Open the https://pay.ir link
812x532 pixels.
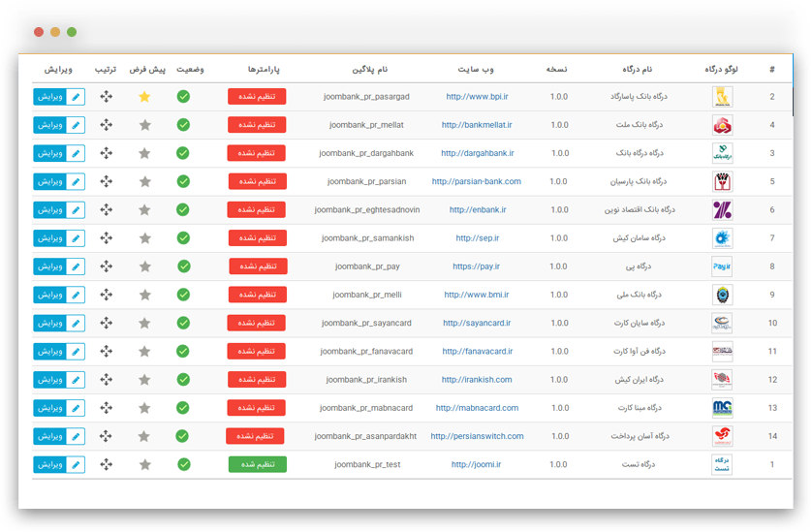point(476,266)
